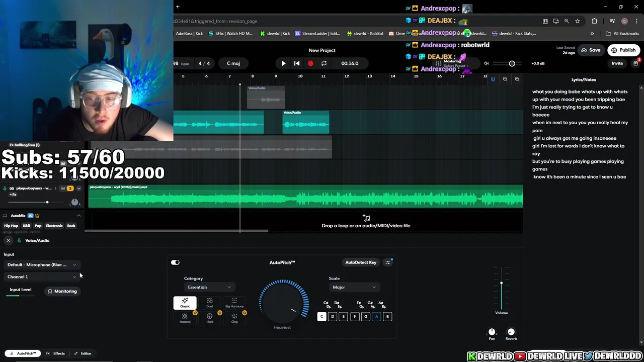
Task: Toggle loop playback in the transport bar
Action: 324,63
